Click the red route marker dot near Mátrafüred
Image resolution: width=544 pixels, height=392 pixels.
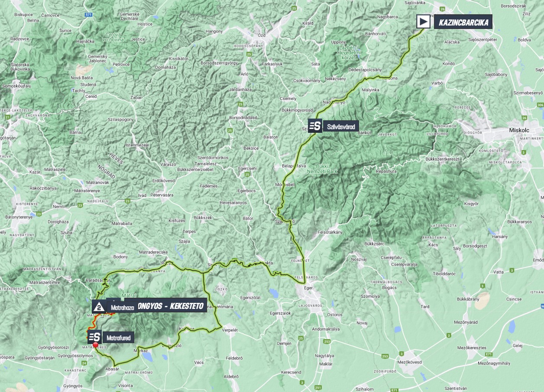pyautogui.click(x=95, y=345)
